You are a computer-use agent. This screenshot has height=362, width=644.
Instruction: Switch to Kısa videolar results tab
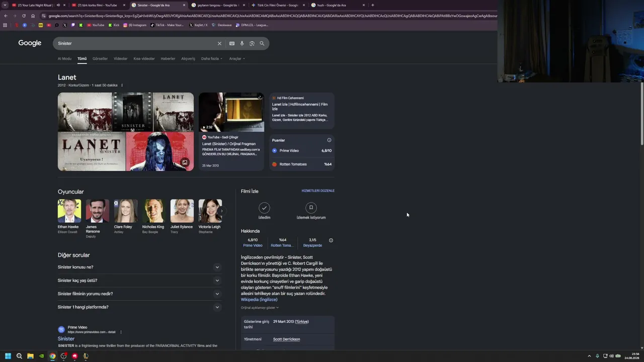click(x=144, y=59)
